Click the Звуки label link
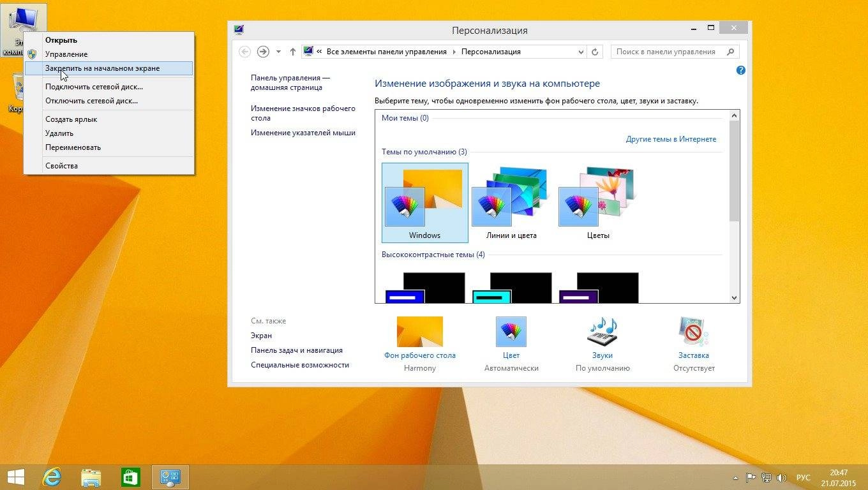 click(x=602, y=355)
